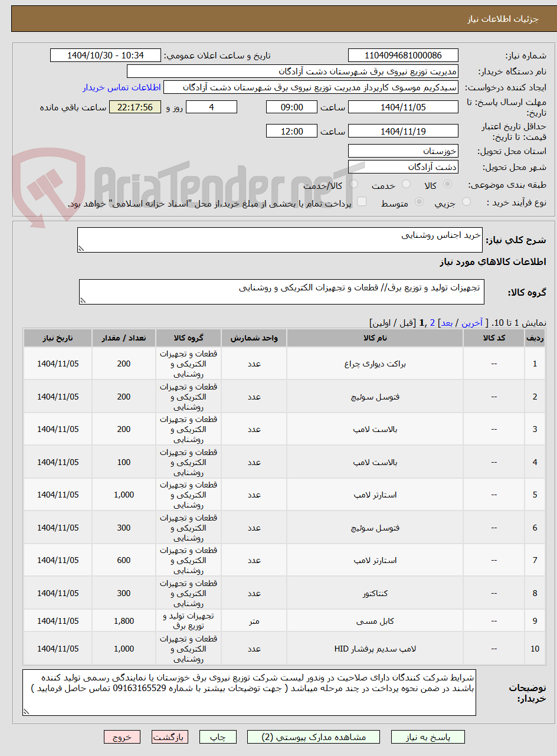
Task: Open مشاهده مدارک پیوستی (2) button
Action: 314,737
